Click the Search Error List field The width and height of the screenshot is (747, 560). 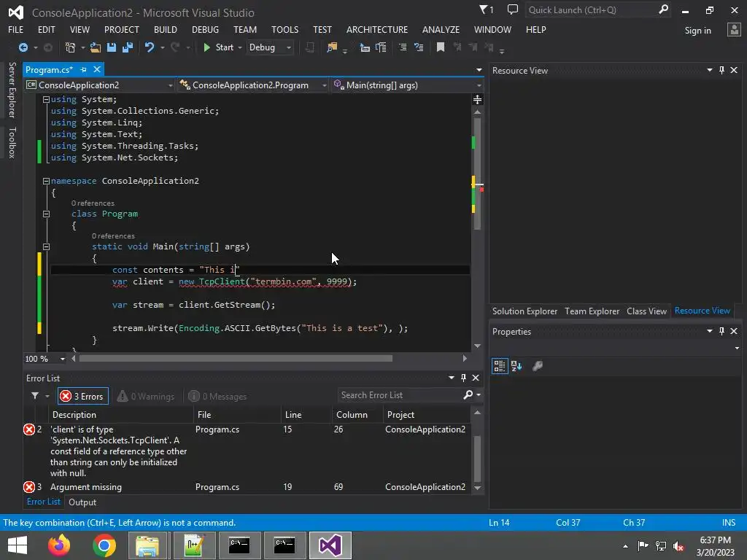pyautogui.click(x=400, y=395)
